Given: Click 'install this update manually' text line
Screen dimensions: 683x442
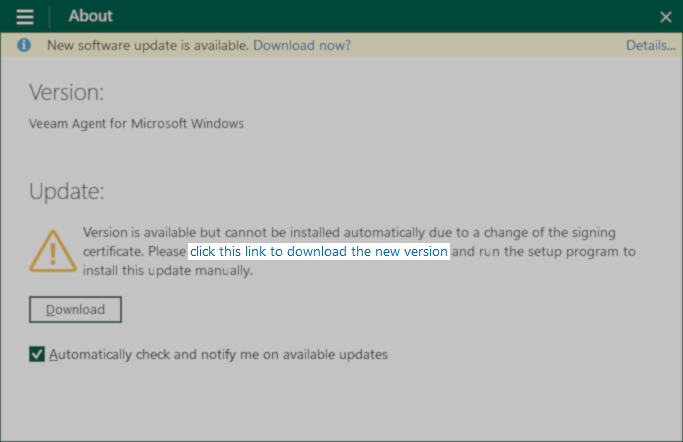Looking at the screenshot, I should coord(168,270).
